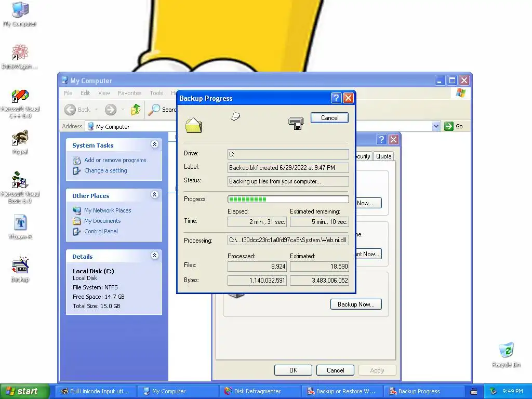Image resolution: width=532 pixels, height=399 pixels.
Task: Open the Edit menu
Action: click(85, 93)
